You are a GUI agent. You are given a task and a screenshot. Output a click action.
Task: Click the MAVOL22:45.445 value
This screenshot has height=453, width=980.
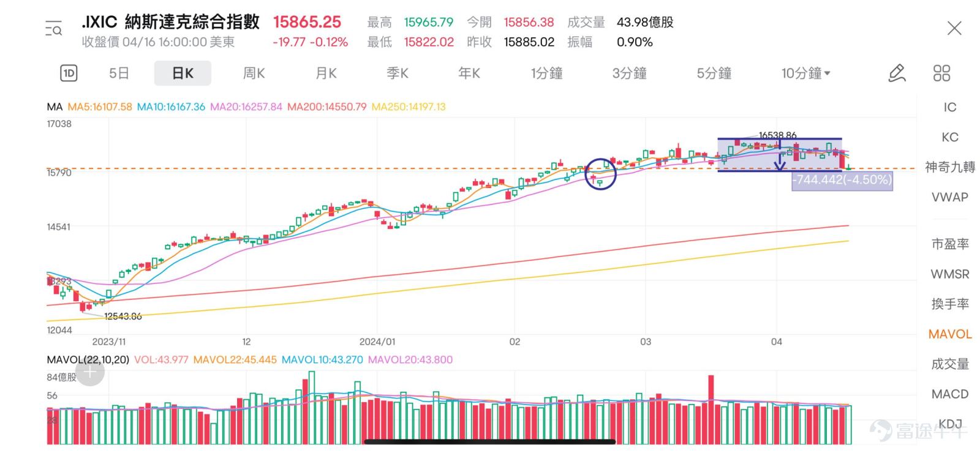click(235, 360)
